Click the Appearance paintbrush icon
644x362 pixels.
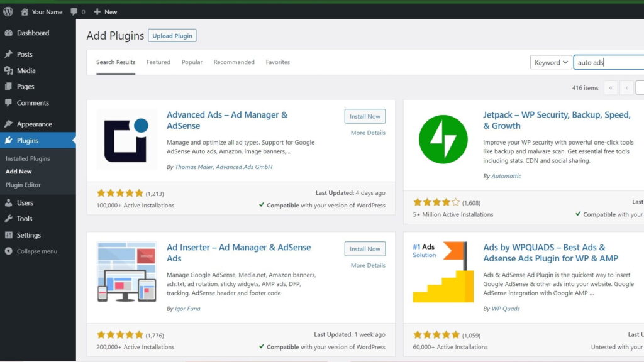9,124
